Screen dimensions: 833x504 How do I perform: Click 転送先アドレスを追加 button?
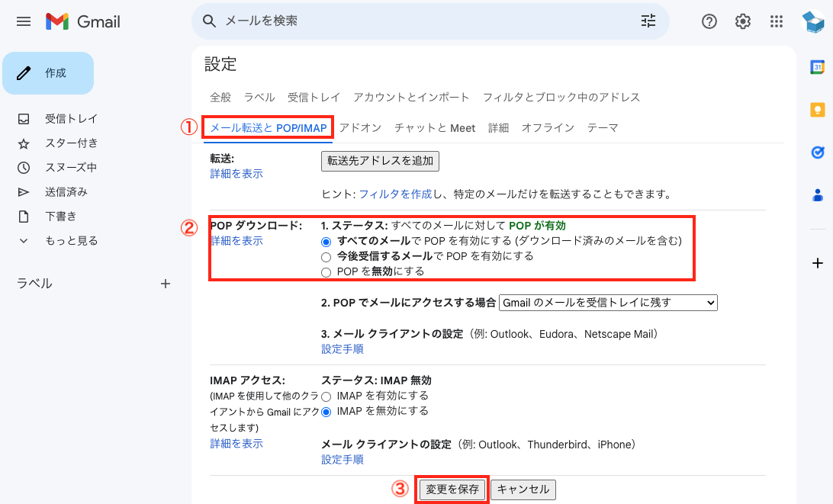click(380, 161)
